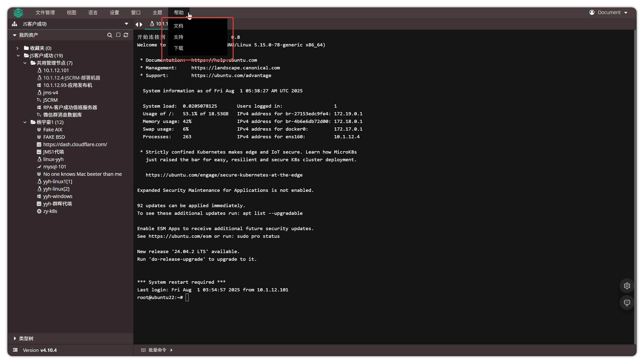Viewport: 644px width, 361px height.
Task: Open the 设置 menu
Action: point(114,13)
